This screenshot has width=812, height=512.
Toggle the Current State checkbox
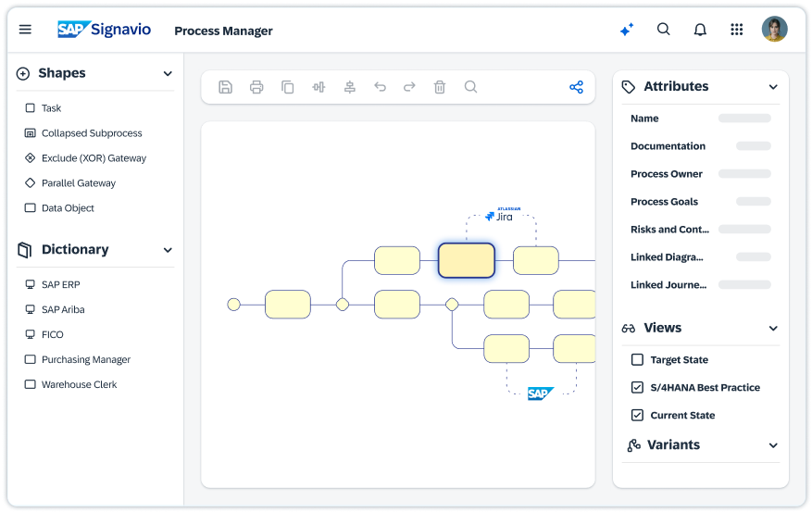(x=637, y=415)
